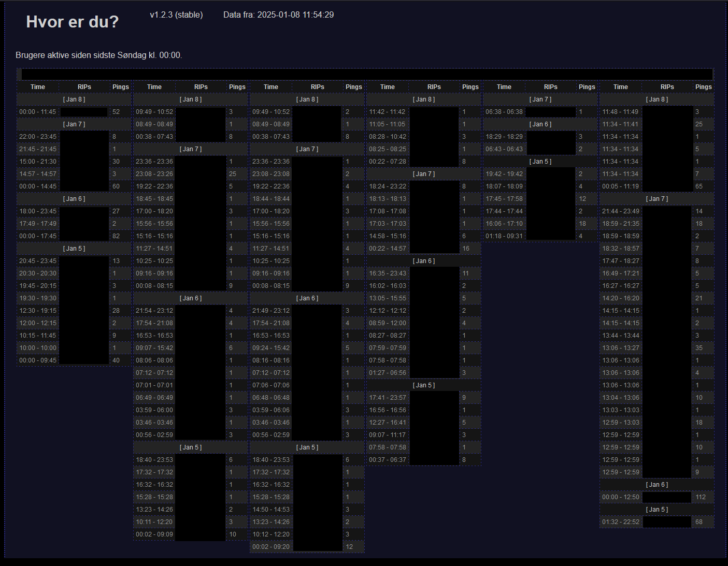Select the "Pings" header in the rightmost column group
The width and height of the screenshot is (728, 566).
703,86
